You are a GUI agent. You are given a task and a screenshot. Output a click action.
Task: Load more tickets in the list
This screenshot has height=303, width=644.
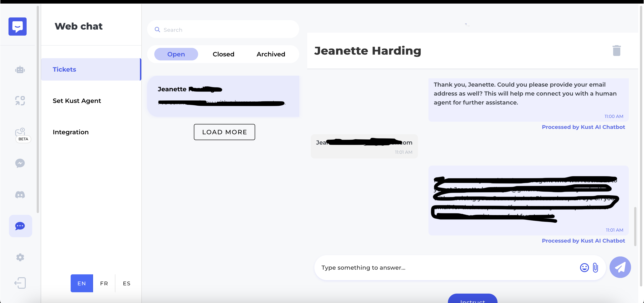click(x=224, y=132)
